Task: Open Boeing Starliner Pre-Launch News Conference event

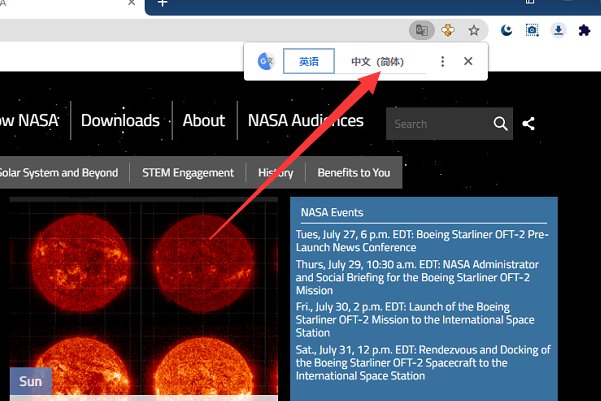Action: pyautogui.click(x=422, y=241)
